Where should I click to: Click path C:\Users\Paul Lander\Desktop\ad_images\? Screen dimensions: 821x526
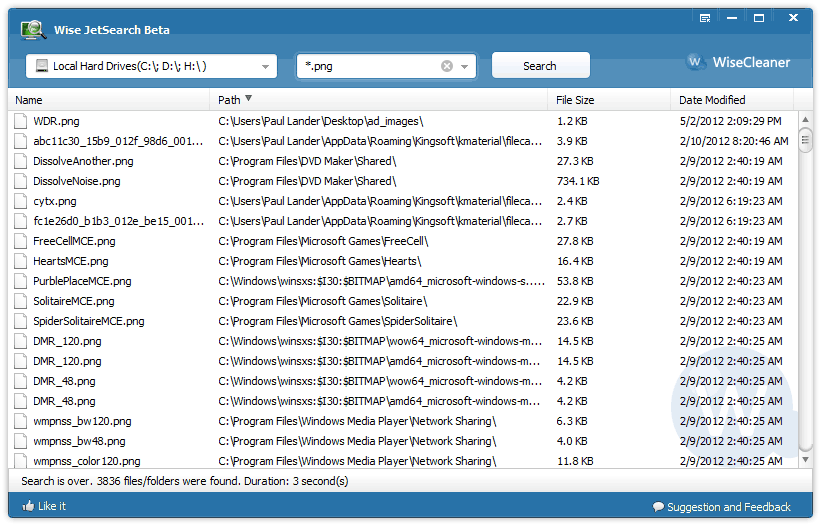(320, 121)
